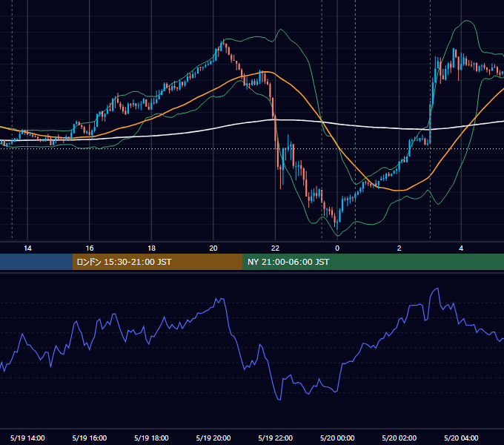
Task: Click the 5/19 22:00 date label
Action: [276, 438]
